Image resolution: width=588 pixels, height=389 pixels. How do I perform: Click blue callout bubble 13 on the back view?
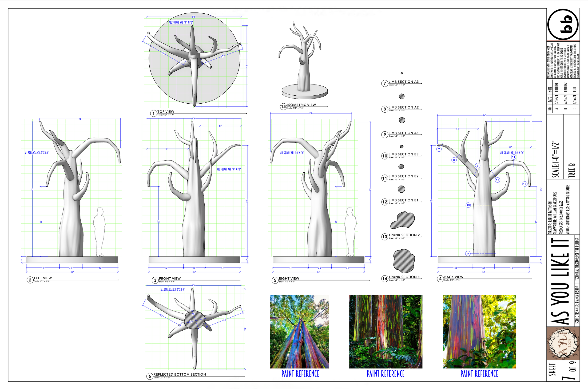tap(468, 205)
